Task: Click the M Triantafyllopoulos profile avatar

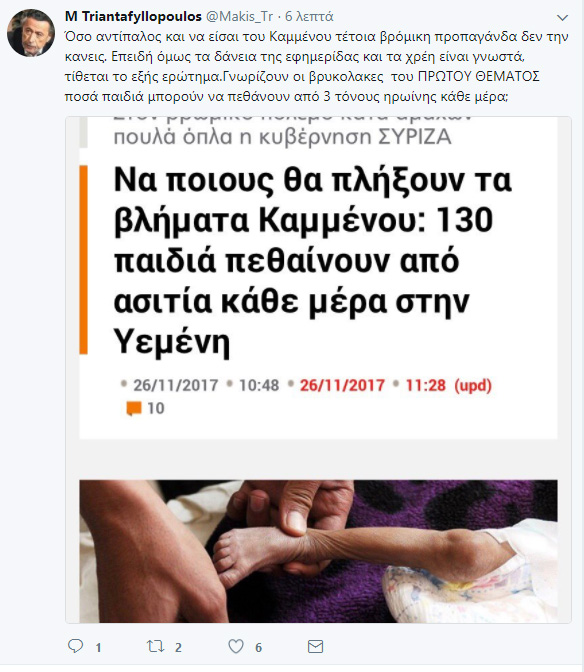Action: (x=31, y=33)
